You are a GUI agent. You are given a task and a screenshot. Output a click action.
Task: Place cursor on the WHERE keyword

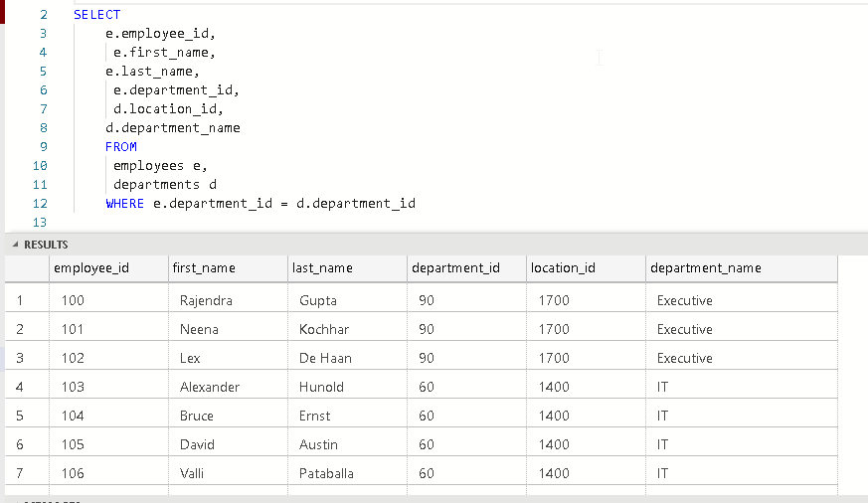tap(125, 204)
